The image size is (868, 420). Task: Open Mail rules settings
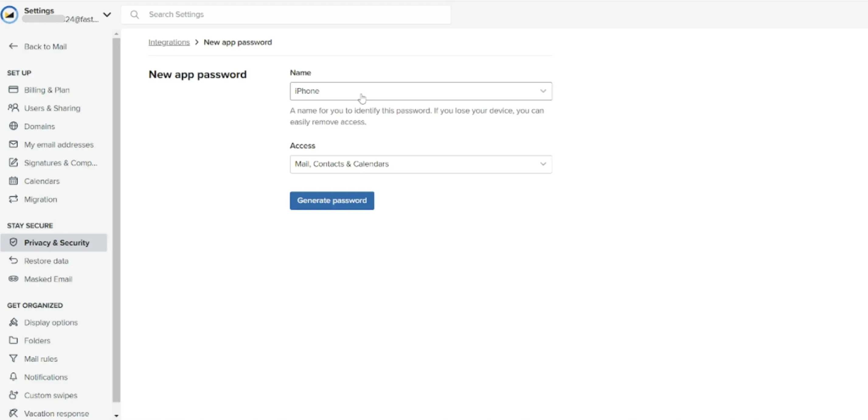41,359
